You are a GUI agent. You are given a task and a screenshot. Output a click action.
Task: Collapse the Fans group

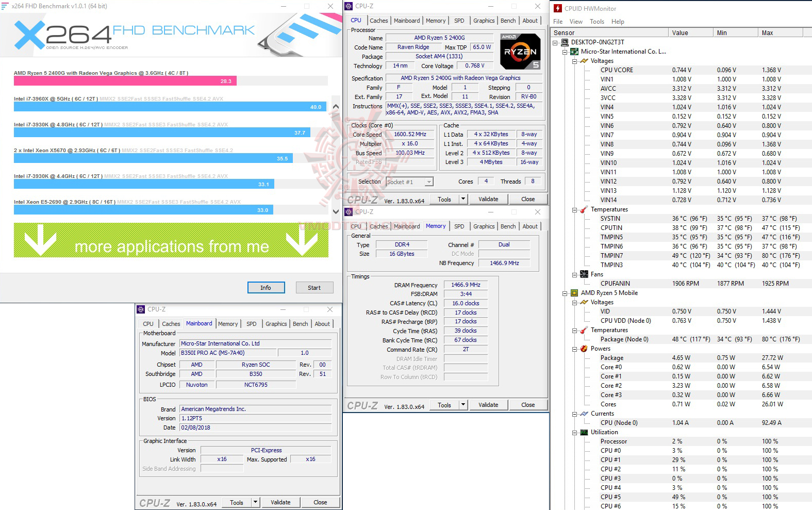[574, 274]
